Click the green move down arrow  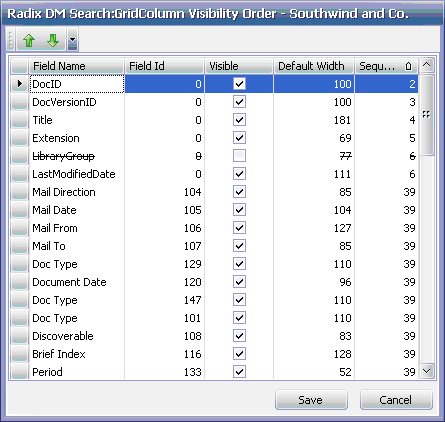point(53,40)
